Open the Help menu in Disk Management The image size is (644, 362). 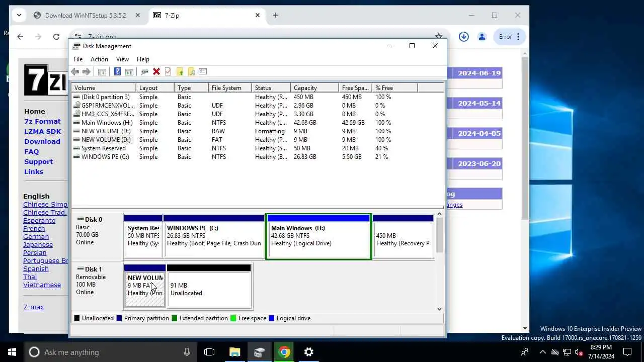143,59
